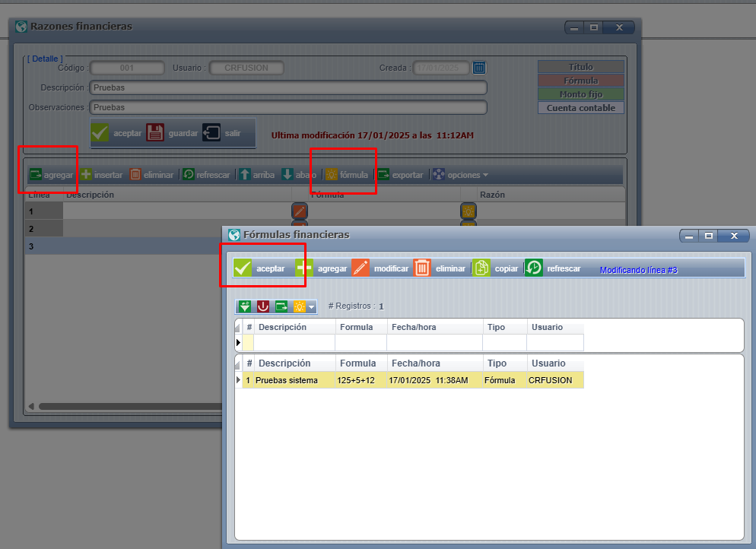Screen dimensions: 756x549
Task: Click the Descripción filter input cell
Action: coord(295,342)
